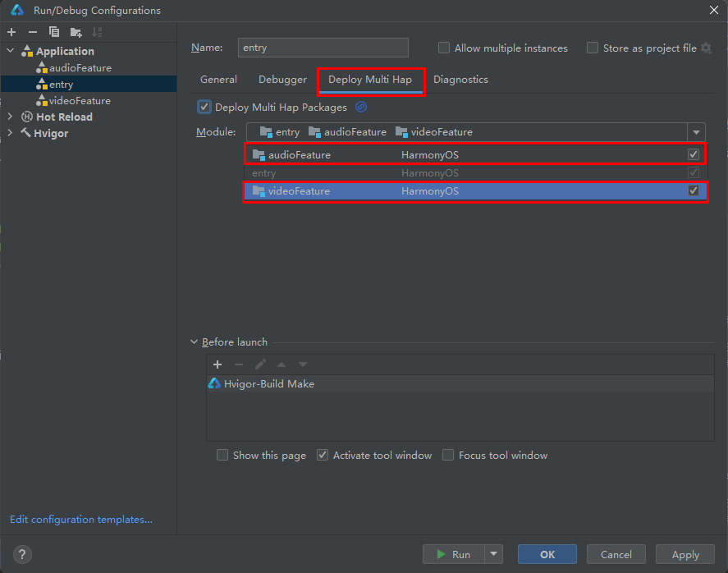
Task: Switch to the Debugger tab
Action: (282, 79)
